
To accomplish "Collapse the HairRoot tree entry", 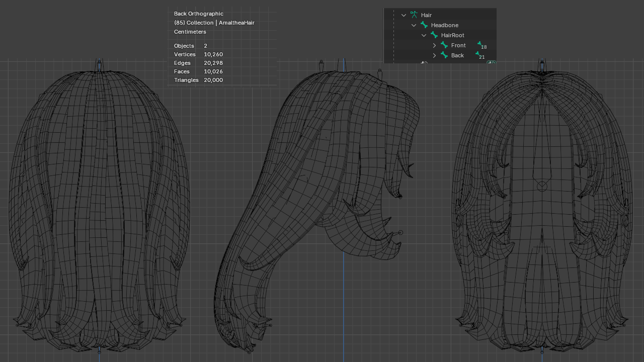I will (x=424, y=35).
